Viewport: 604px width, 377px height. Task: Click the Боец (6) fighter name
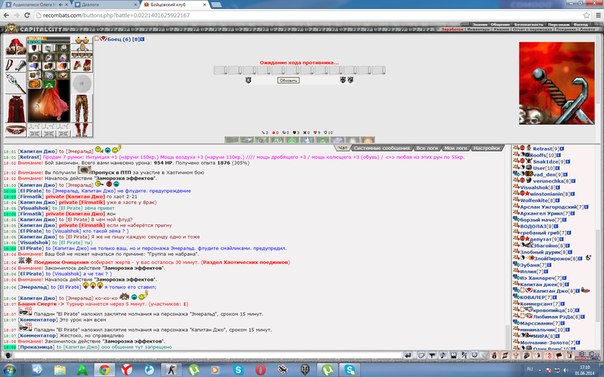click(x=119, y=39)
